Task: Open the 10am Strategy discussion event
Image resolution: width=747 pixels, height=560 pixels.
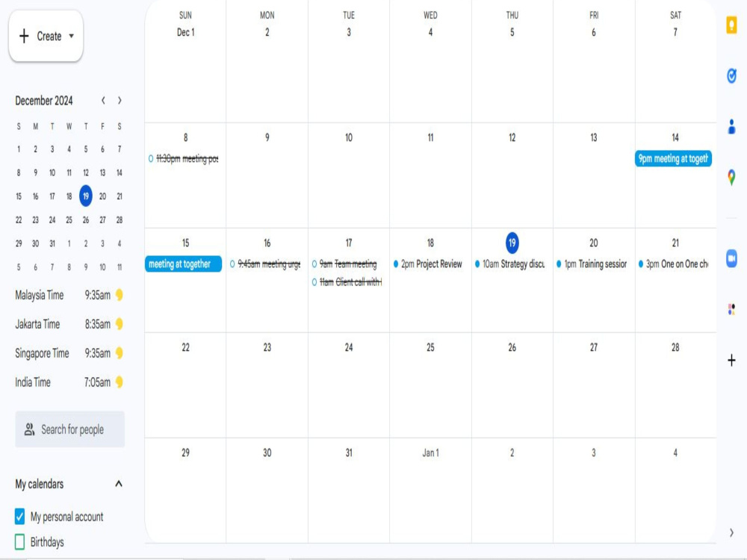Action: tap(509, 264)
